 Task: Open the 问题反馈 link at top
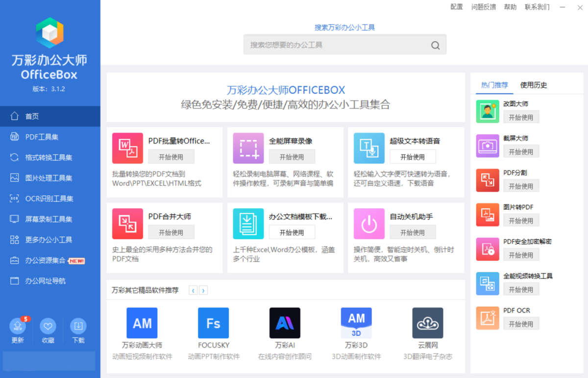(483, 7)
